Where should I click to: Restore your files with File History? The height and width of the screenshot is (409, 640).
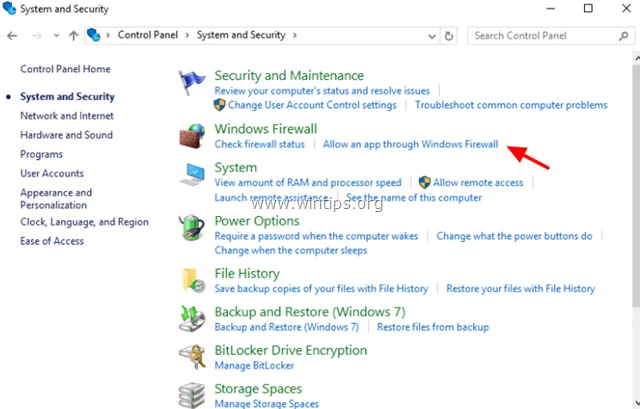(x=520, y=289)
